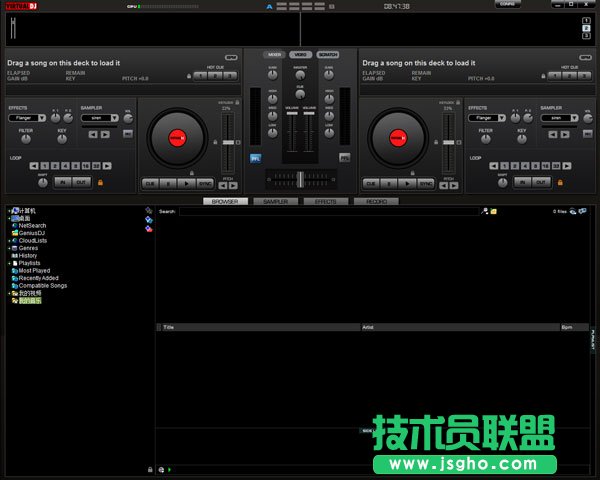The image size is (600, 480).
Task: Select waveform view 1 at top right
Action: click(586, 21)
